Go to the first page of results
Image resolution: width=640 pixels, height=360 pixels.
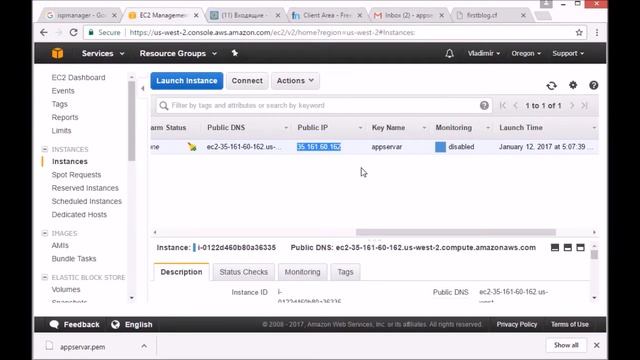coord(503,106)
